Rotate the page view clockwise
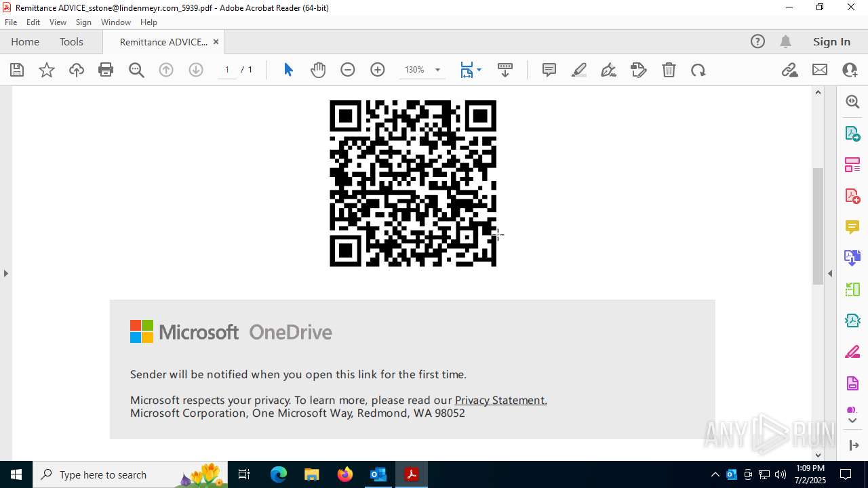Viewport: 868px width, 488px height. (x=698, y=70)
